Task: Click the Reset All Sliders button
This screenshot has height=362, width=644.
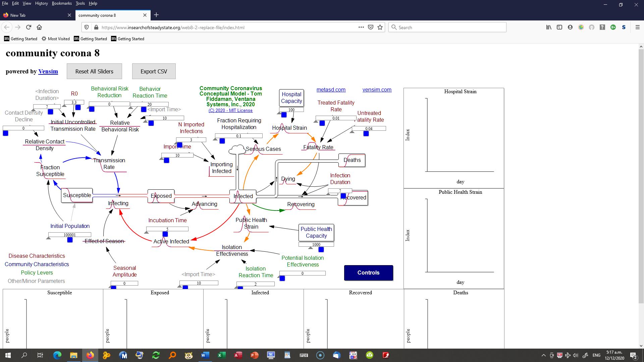Action: point(94,71)
